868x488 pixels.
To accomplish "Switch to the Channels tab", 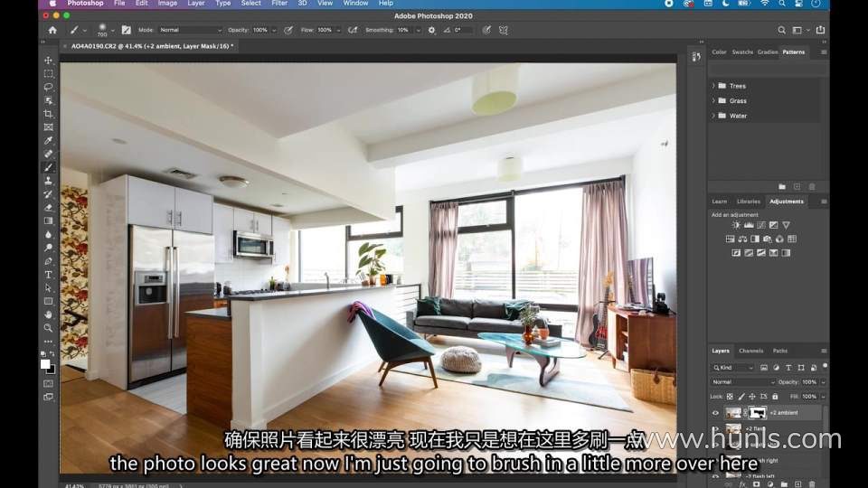I will [x=750, y=351].
